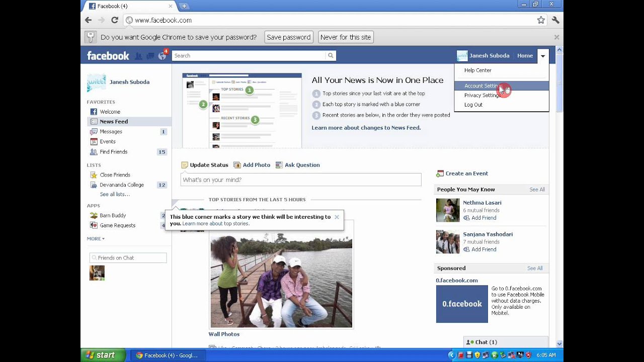644x362 pixels.
Task: Open Nethma Lasari's profile name
Action: [482, 203]
